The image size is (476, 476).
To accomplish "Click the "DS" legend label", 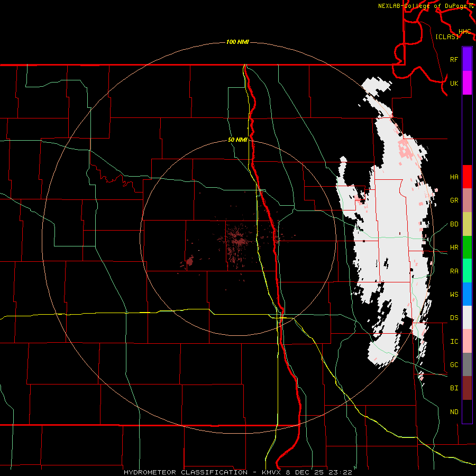I will coord(454,318).
